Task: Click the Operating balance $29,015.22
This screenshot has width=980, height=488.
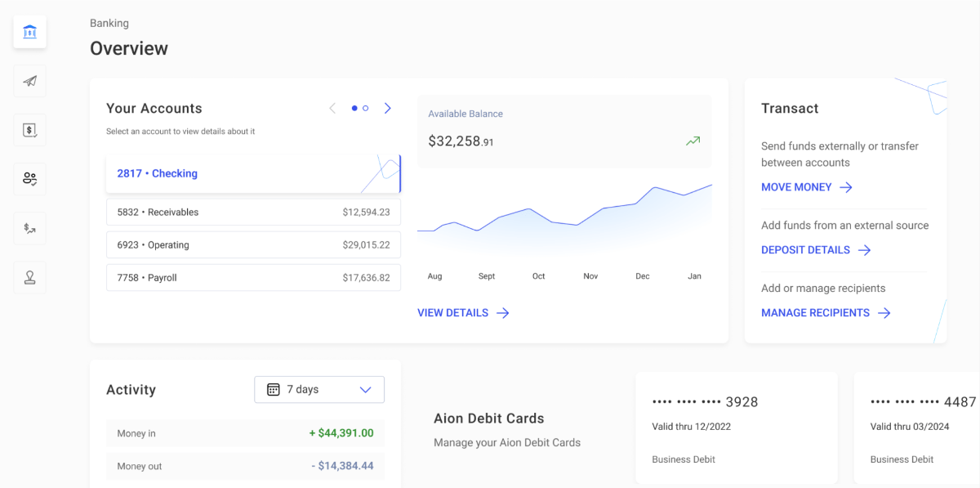Action: click(366, 245)
